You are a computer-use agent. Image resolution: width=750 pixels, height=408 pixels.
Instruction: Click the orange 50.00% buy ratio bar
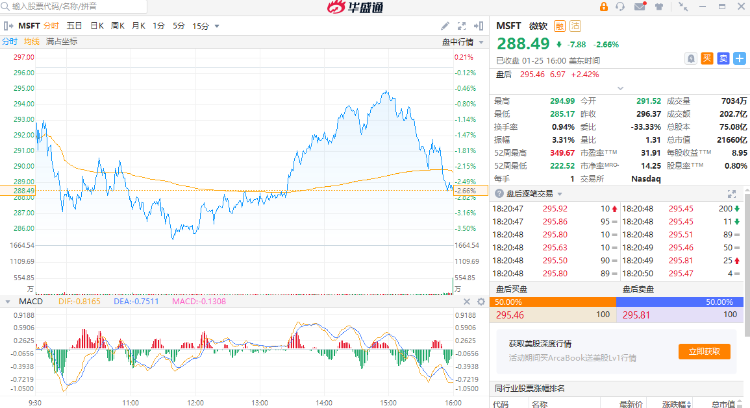[552, 302]
